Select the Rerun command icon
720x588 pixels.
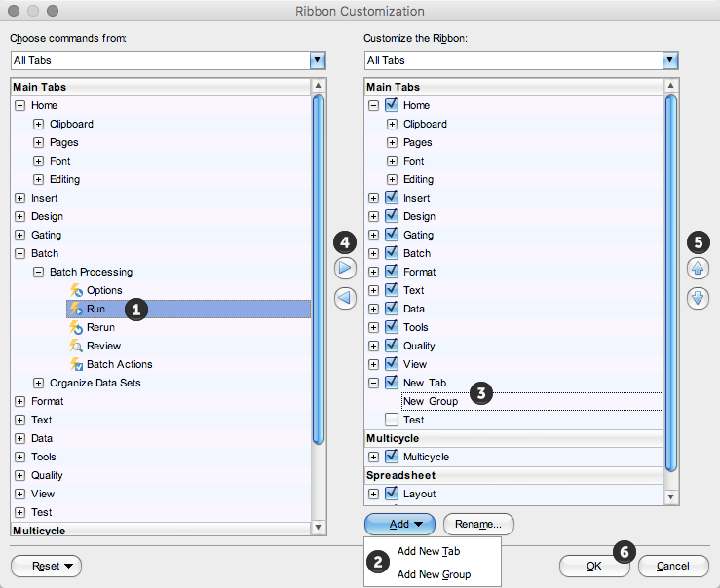point(77,327)
